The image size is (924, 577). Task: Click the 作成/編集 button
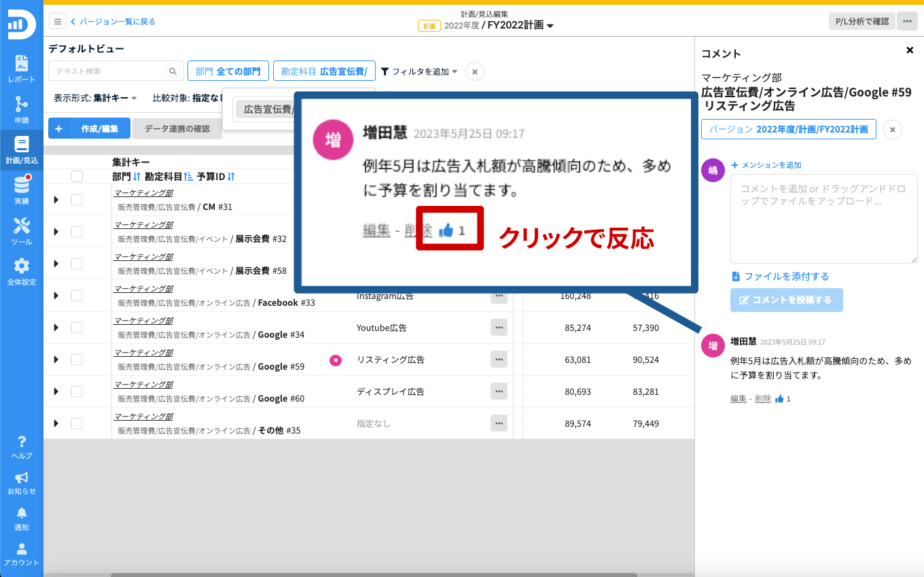(x=89, y=128)
